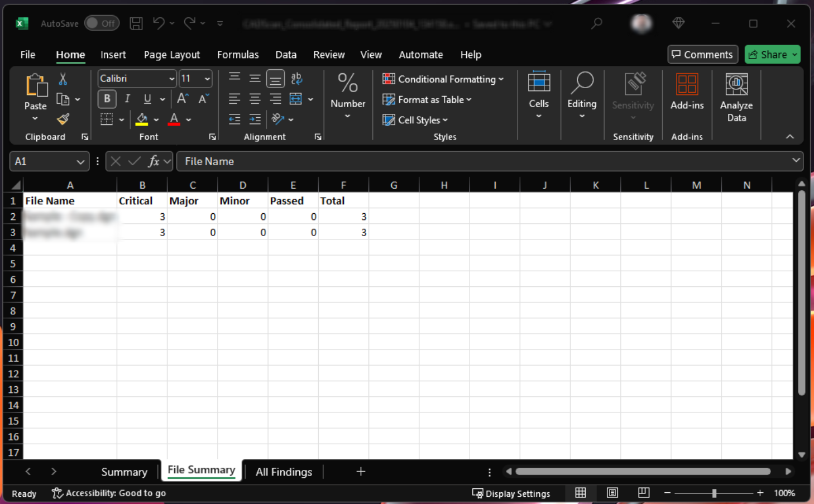Click the Insert Function fx icon
Viewport: 814px width, 504px height.
tap(154, 161)
